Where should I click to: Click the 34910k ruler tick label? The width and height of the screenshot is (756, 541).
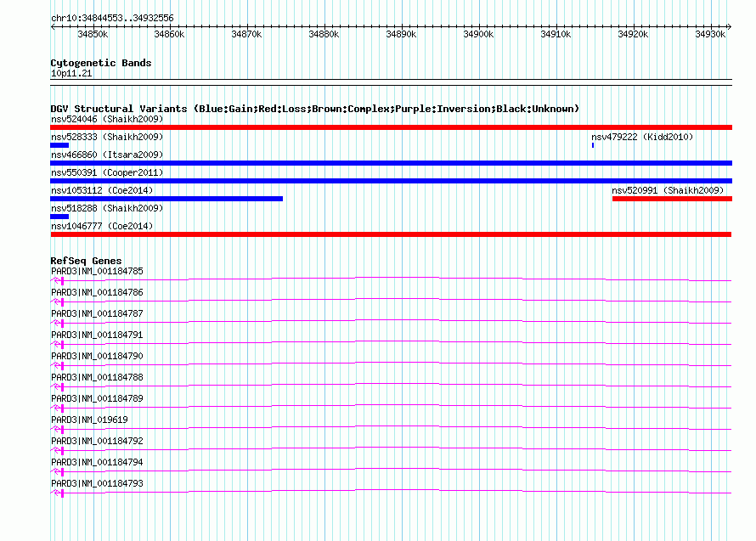pos(556,34)
